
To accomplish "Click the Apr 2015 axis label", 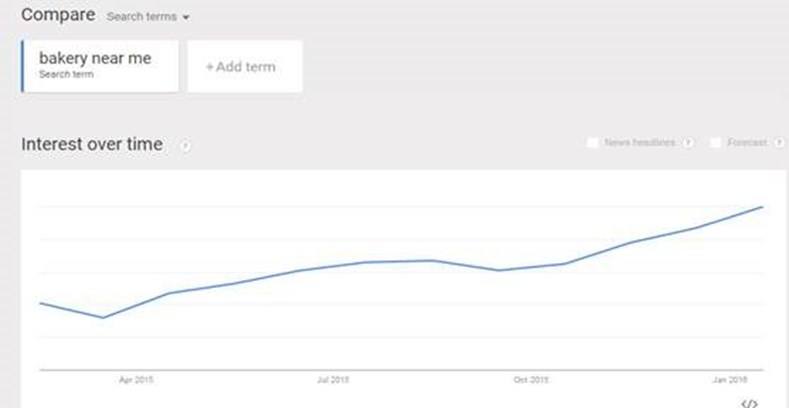I will [136, 380].
